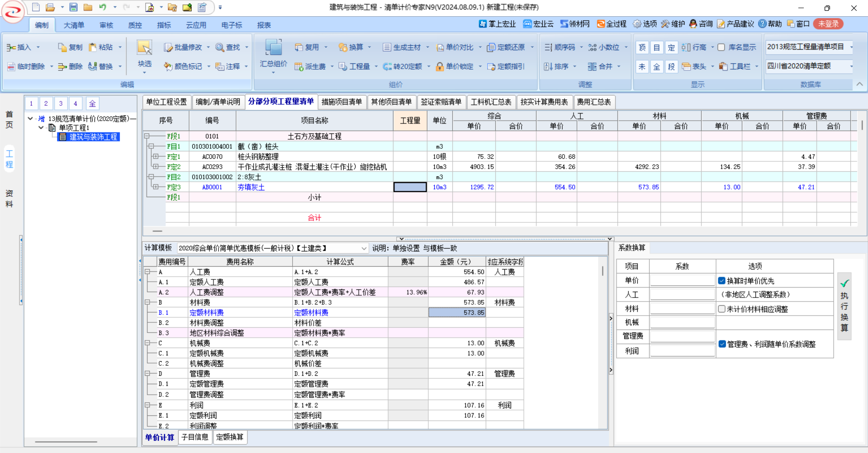Click 顺序码 sequence code tool
This screenshot has width=868, height=453.
tap(560, 47)
